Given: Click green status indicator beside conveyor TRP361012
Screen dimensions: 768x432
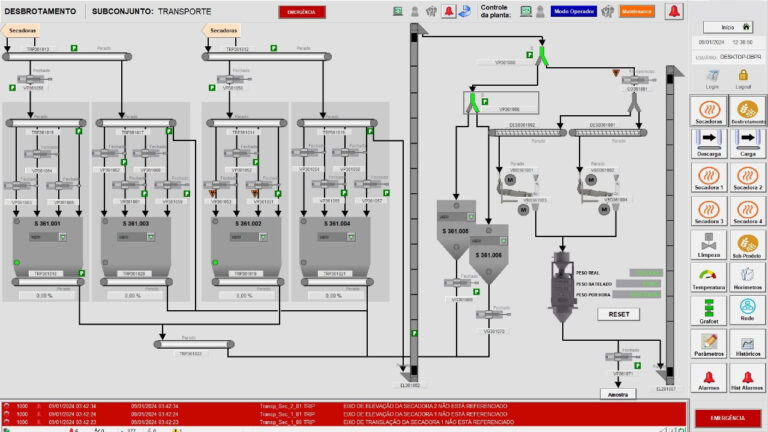Looking at the screenshot, I should coord(274,48).
